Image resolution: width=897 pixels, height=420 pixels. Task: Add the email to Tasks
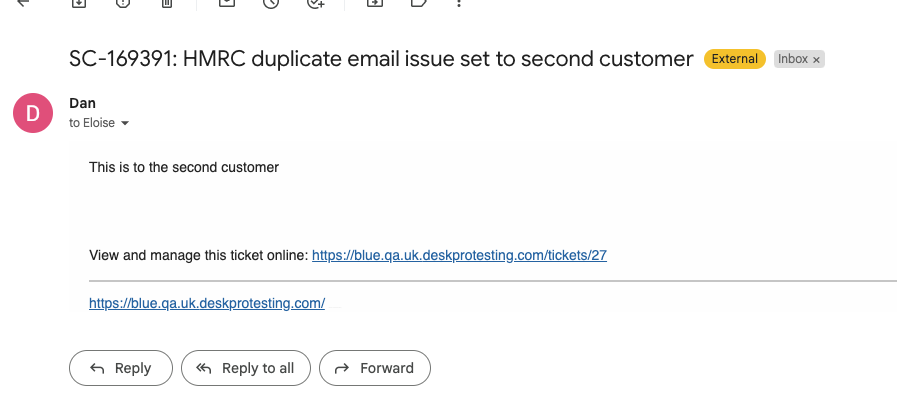pos(315,3)
